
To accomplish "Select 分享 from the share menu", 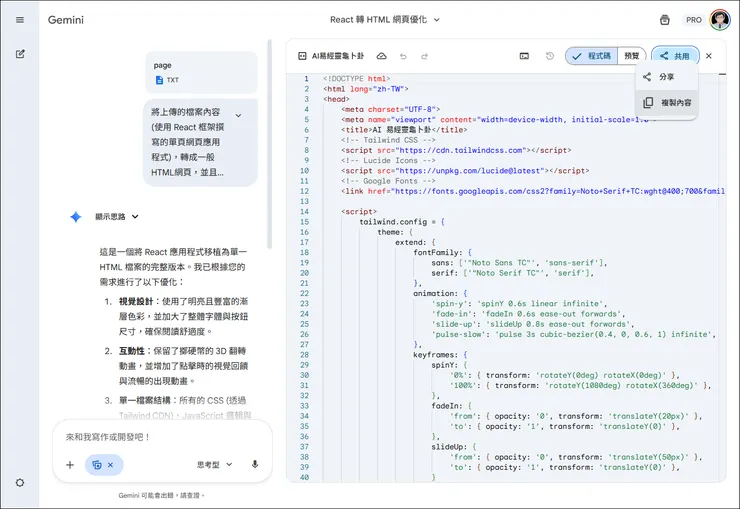I will click(x=666, y=77).
